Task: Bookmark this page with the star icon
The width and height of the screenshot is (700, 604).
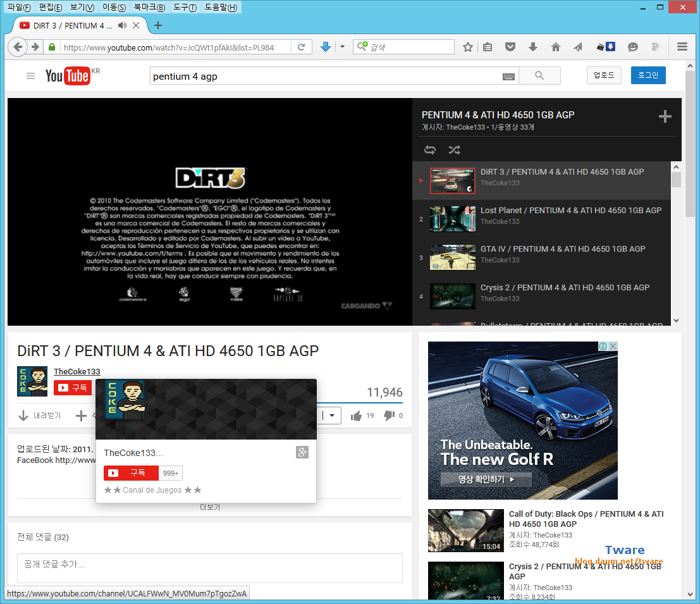Action: (x=467, y=47)
